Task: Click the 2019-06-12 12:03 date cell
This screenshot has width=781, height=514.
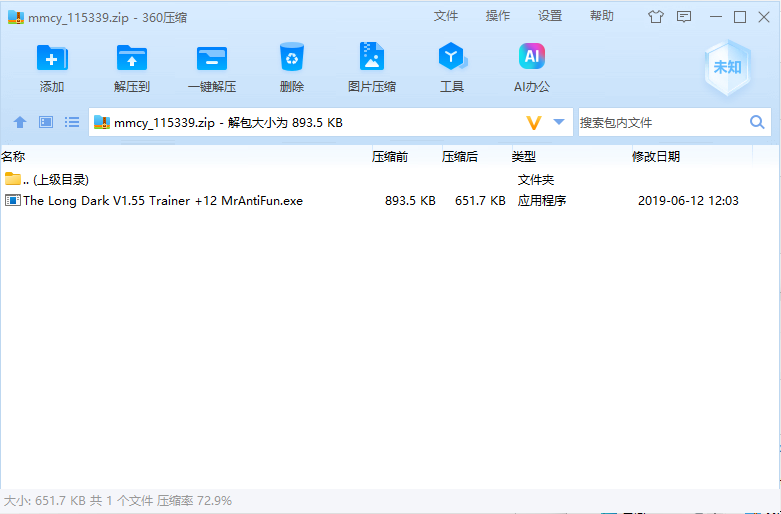Action: coord(688,201)
